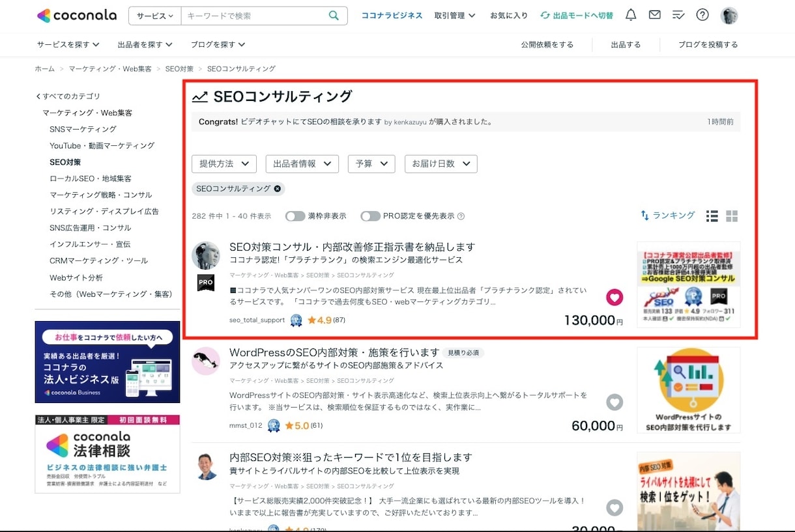Go to ホーム breadcrumb
Viewport: 795px width, 532px height.
[44, 68]
